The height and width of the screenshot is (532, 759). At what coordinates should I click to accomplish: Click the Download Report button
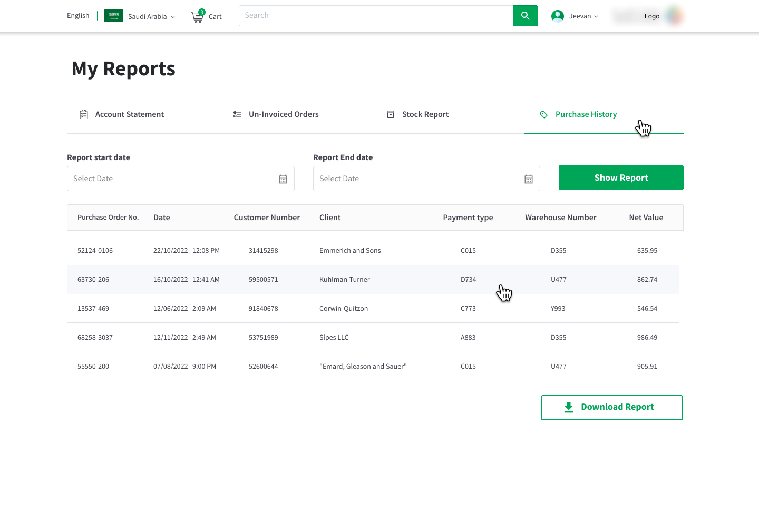[x=611, y=407]
